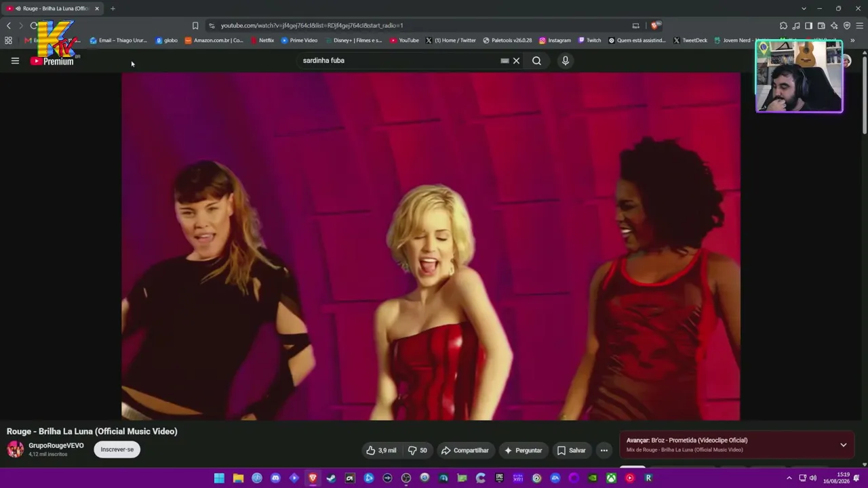Open Discord from the taskbar

pyautogui.click(x=275, y=479)
